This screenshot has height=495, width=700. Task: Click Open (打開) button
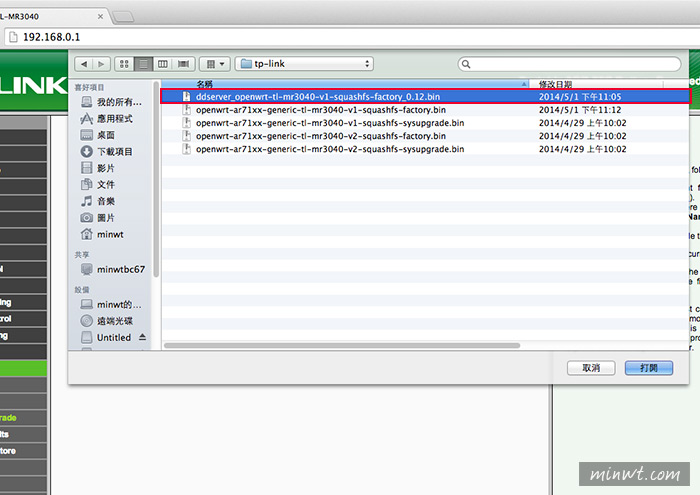[x=649, y=368]
